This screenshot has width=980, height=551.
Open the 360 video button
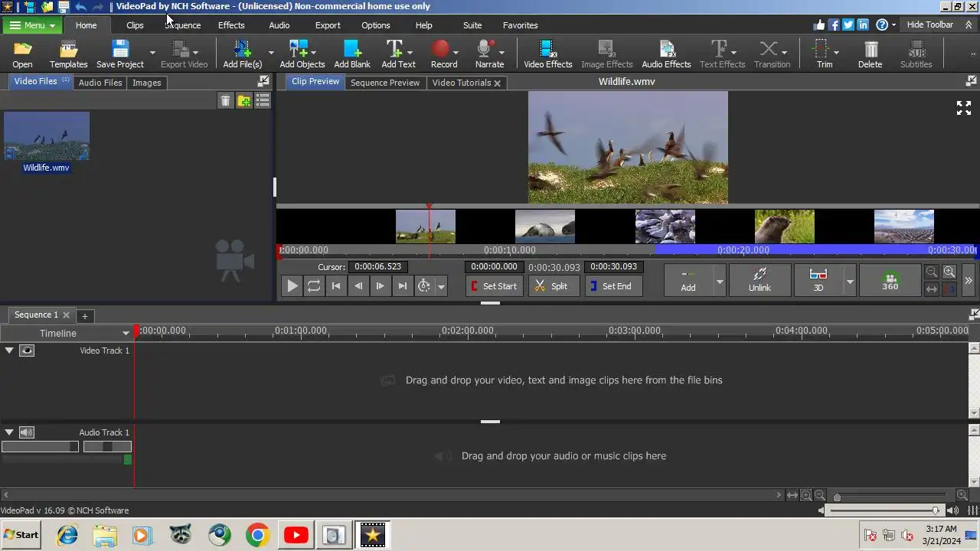point(890,280)
